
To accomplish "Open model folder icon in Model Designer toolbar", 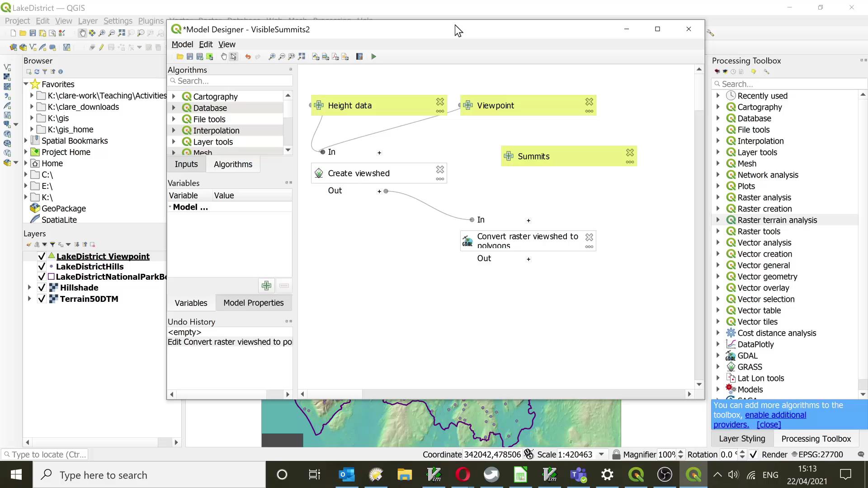I will point(180,56).
